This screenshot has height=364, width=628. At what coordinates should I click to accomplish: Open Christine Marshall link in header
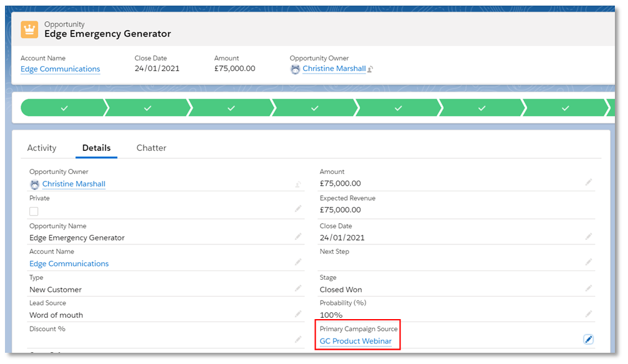point(334,69)
